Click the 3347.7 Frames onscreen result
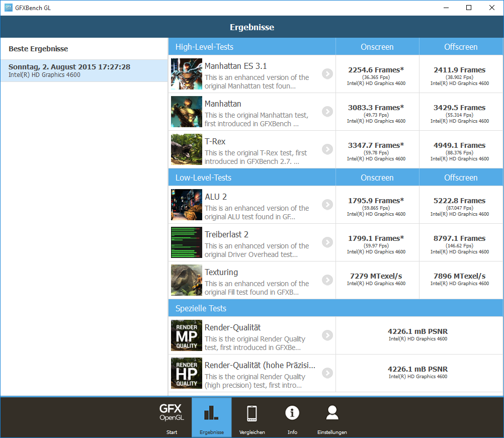 [x=376, y=145]
